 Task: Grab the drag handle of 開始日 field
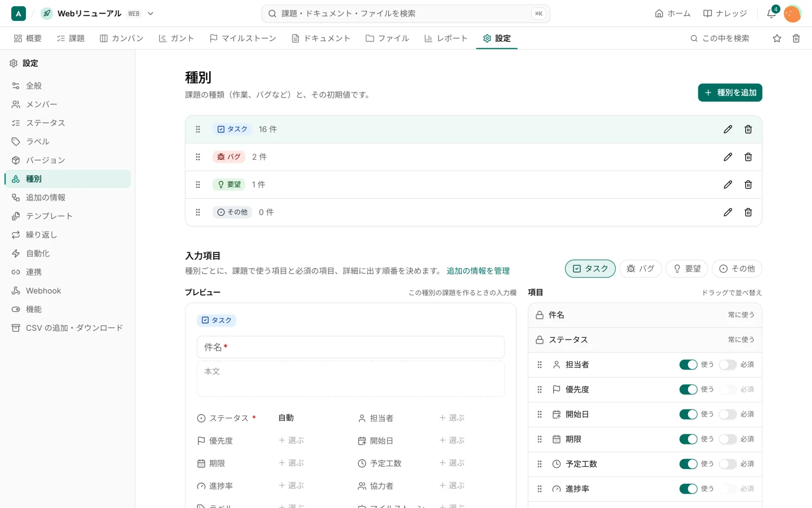point(539,415)
